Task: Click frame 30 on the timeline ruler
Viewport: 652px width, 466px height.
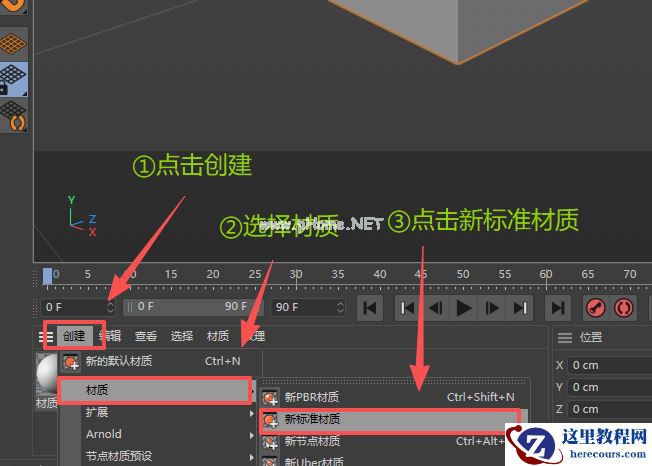Action: [x=296, y=274]
